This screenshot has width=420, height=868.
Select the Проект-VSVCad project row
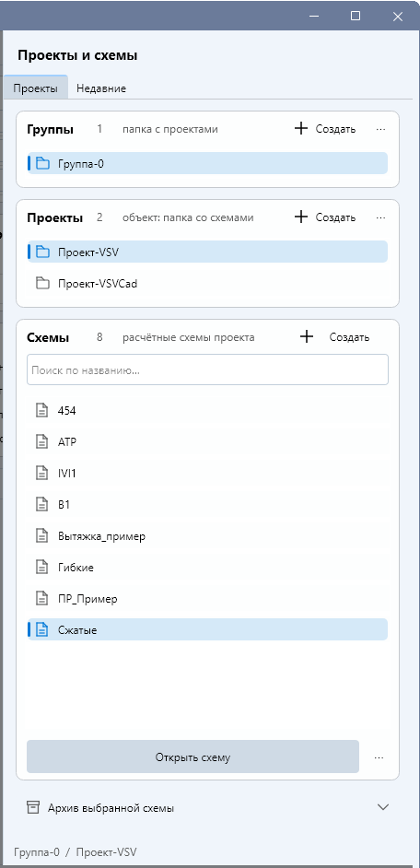[207, 284]
